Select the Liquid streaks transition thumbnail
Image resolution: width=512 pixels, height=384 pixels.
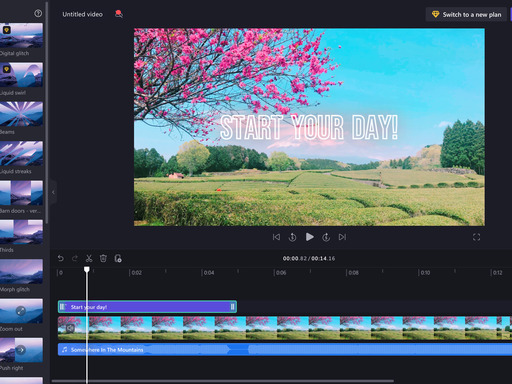click(21, 153)
